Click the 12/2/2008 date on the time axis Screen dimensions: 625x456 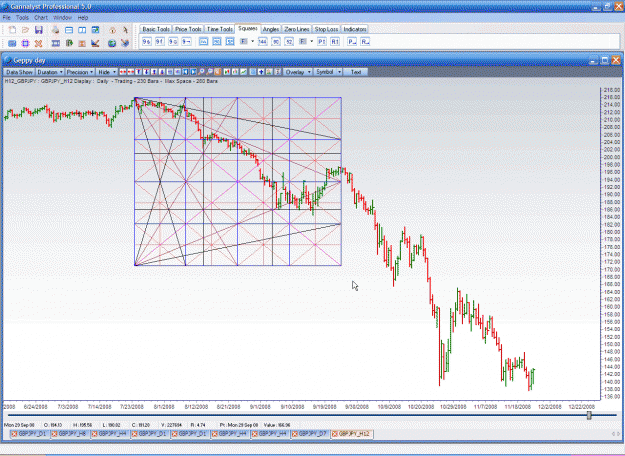pyautogui.click(x=550, y=407)
